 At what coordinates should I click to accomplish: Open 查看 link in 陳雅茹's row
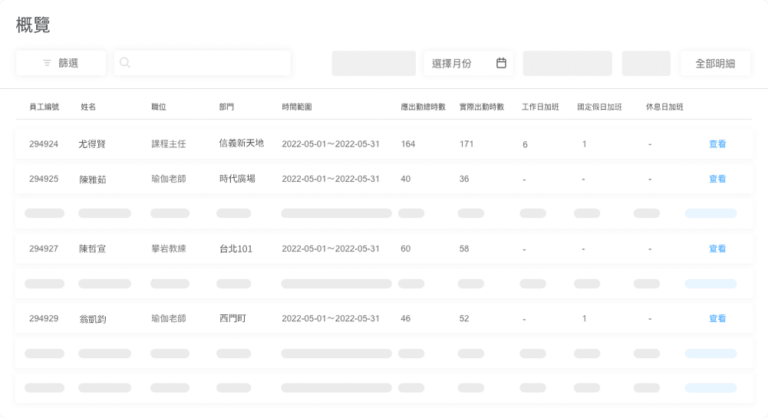click(x=717, y=179)
